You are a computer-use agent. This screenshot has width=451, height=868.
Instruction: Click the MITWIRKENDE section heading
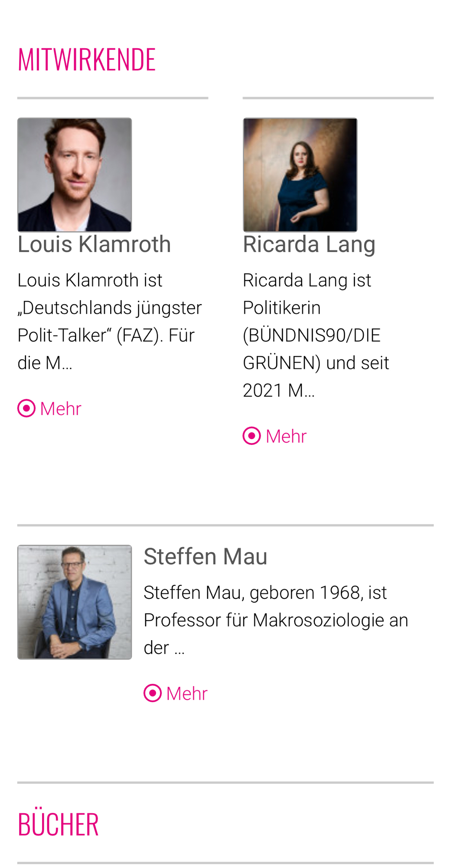pyautogui.click(x=86, y=59)
